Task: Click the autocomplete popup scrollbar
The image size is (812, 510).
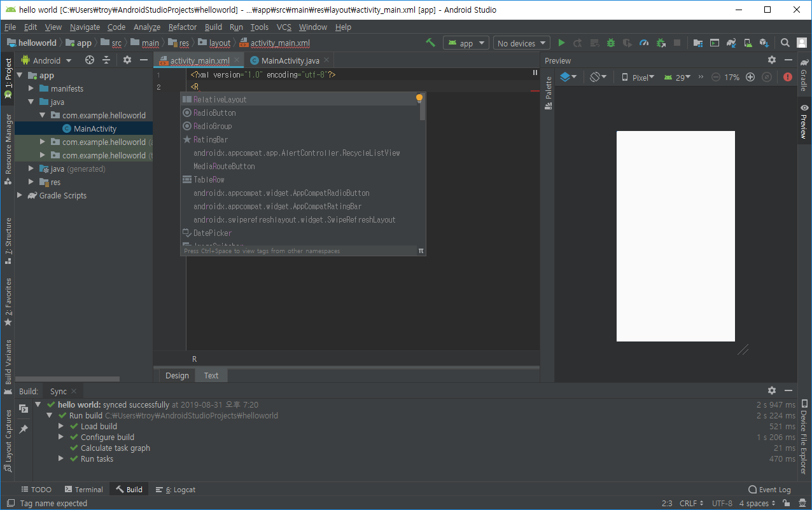Action: (423, 108)
